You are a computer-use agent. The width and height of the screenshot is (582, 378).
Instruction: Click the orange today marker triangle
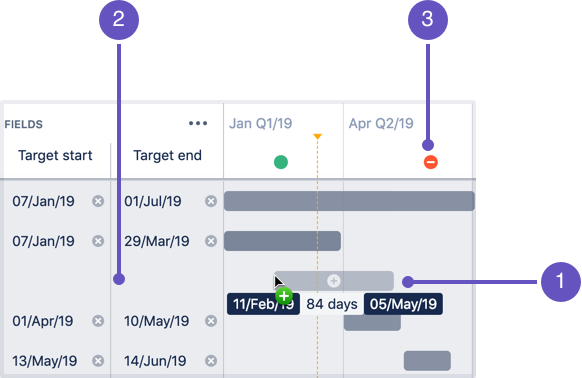[x=317, y=136]
